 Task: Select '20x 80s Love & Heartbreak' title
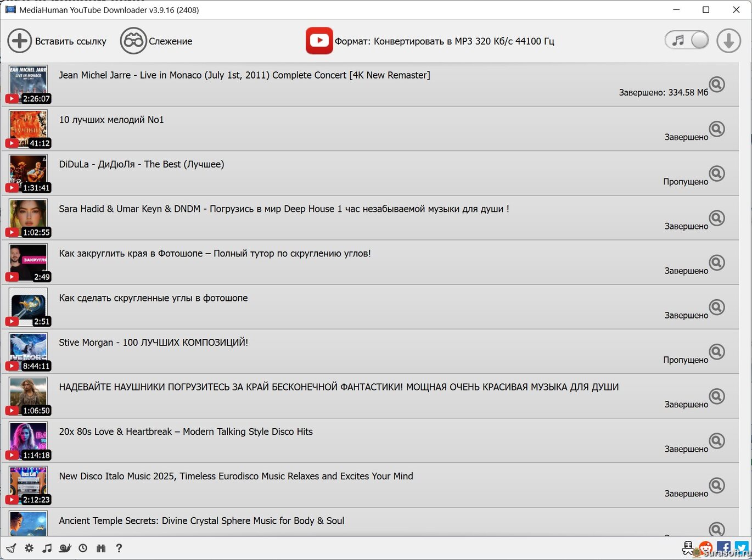click(186, 432)
